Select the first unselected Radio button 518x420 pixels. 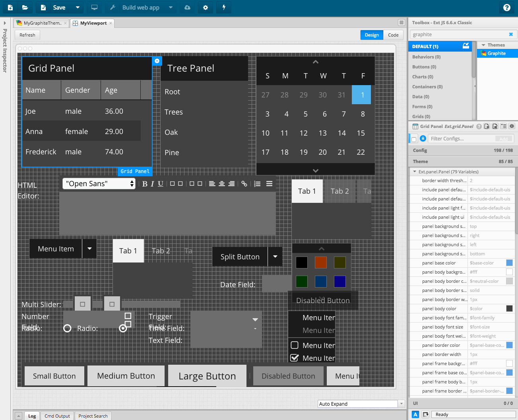[67, 329]
